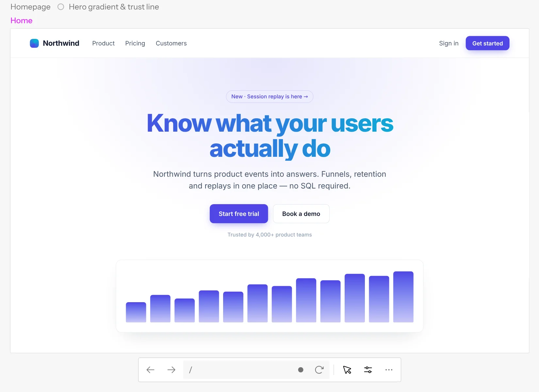Open the Session replay announcement pill
Screen dimensions: 539x392
click(x=269, y=97)
